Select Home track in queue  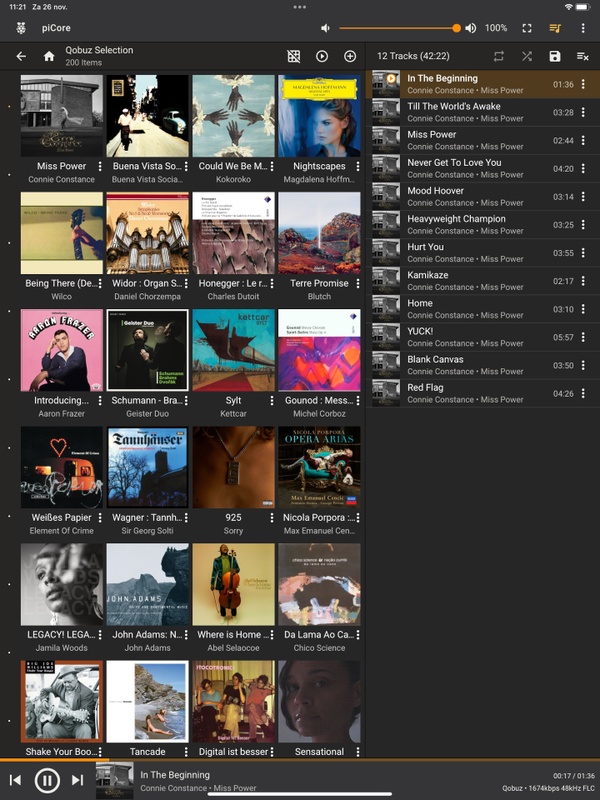coord(483,309)
